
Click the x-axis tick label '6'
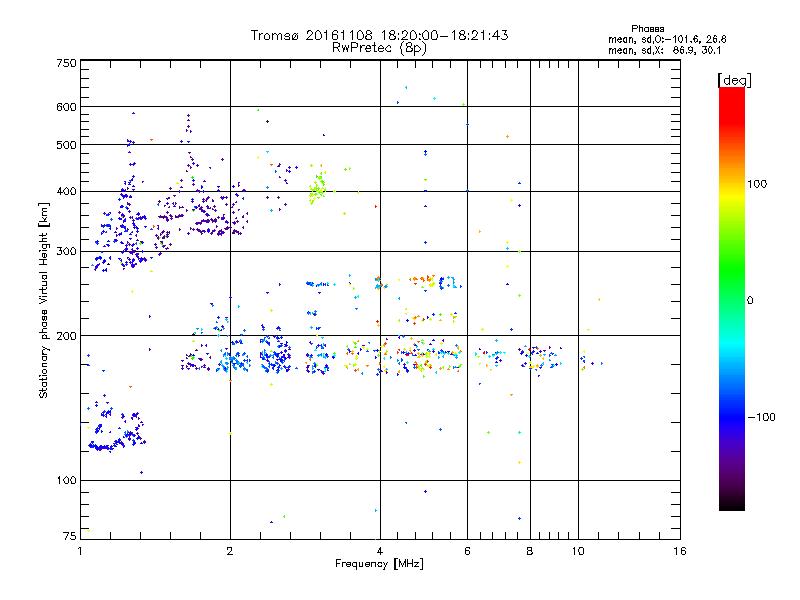tap(467, 551)
